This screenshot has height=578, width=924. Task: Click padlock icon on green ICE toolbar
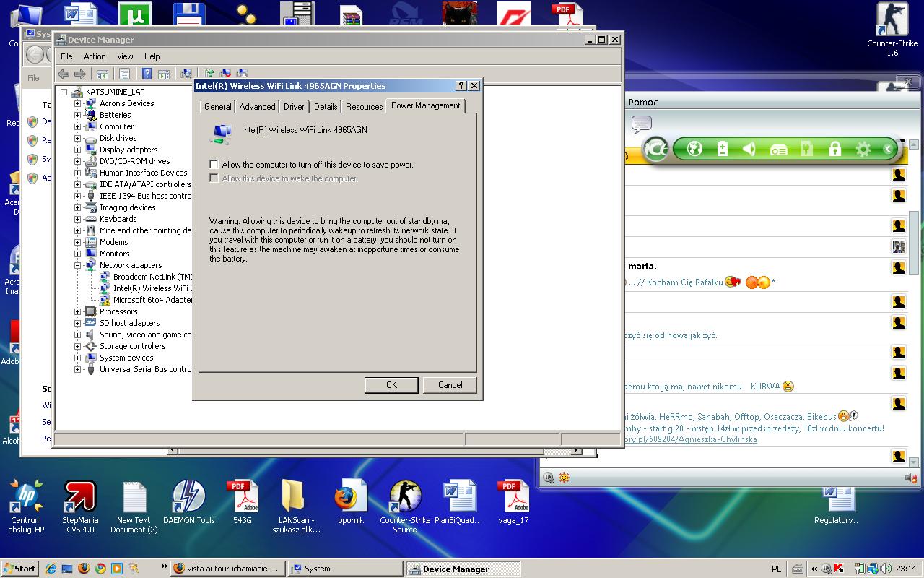[835, 150]
